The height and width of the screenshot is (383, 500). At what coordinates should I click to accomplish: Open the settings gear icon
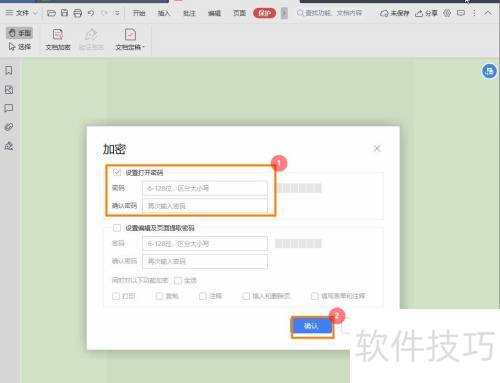[x=447, y=13]
